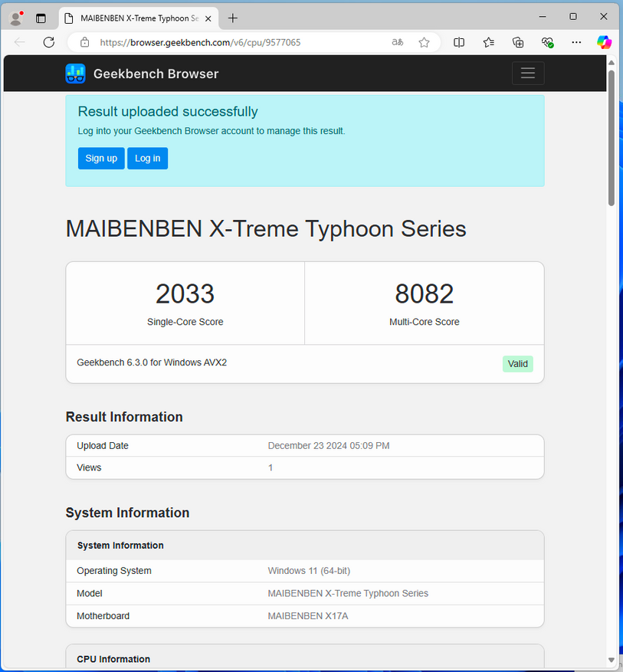The width and height of the screenshot is (623, 672).
Task: Click the Multi-Core score 8082
Action: coord(425,293)
